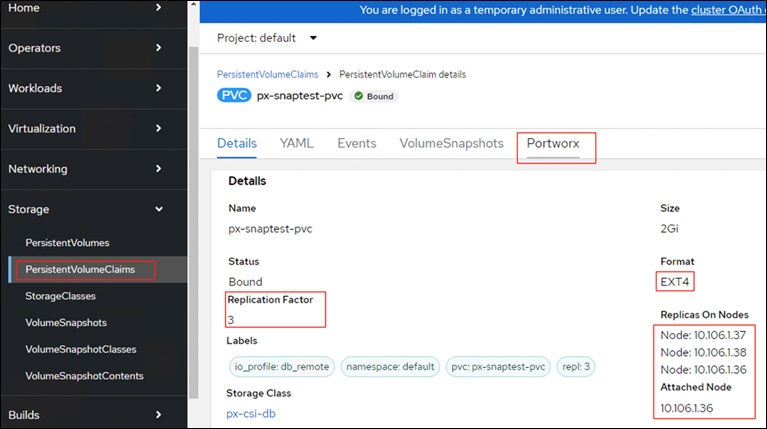767x429 pixels.
Task: Select the px-snaptest-pvc name value
Action: pos(271,229)
